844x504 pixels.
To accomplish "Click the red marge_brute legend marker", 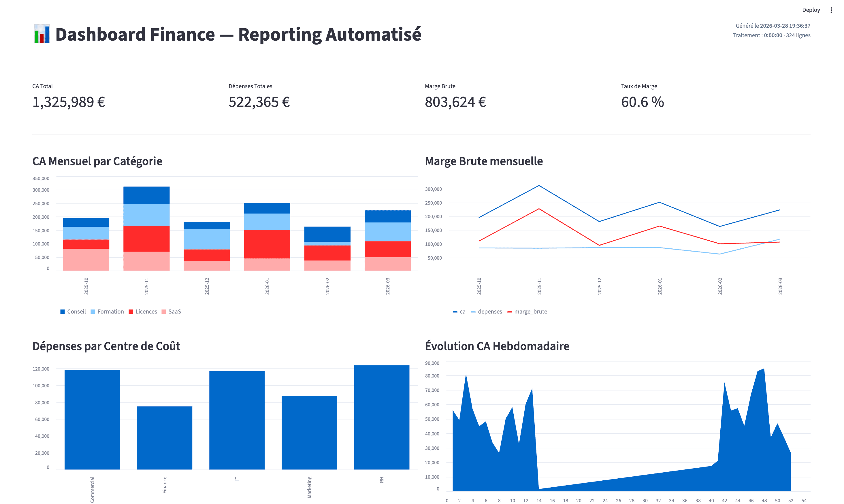I will tap(509, 312).
